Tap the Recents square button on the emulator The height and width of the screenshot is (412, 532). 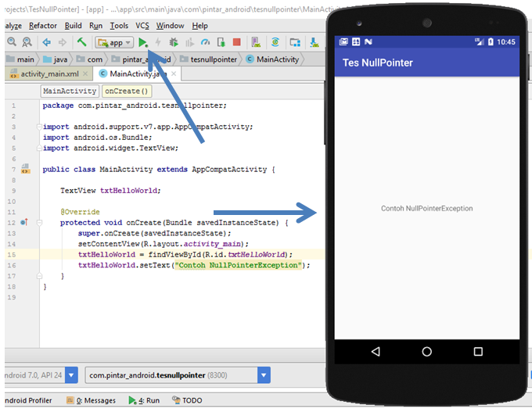[x=478, y=352]
